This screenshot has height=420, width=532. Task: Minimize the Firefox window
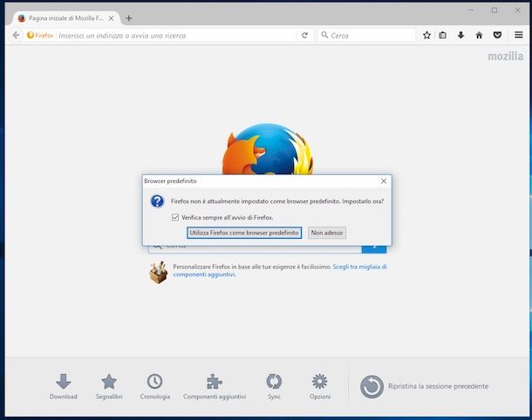click(471, 10)
